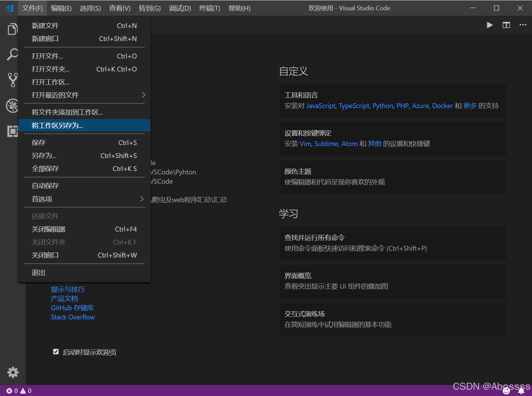
Task: Open the TypeScript language link
Action: [354, 106]
